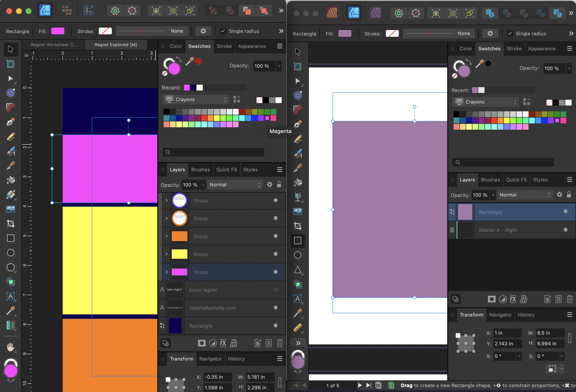Click the swatch search field
Screen dimensions: 576x392
213,152
